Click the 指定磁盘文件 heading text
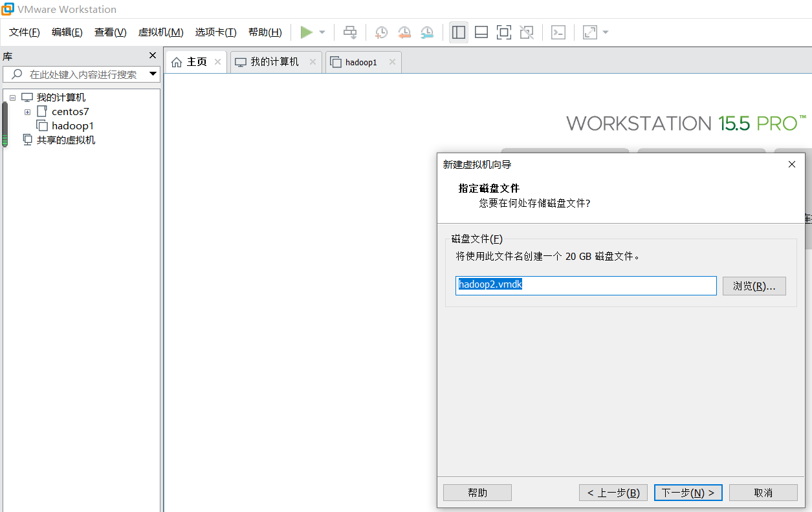 pos(489,188)
